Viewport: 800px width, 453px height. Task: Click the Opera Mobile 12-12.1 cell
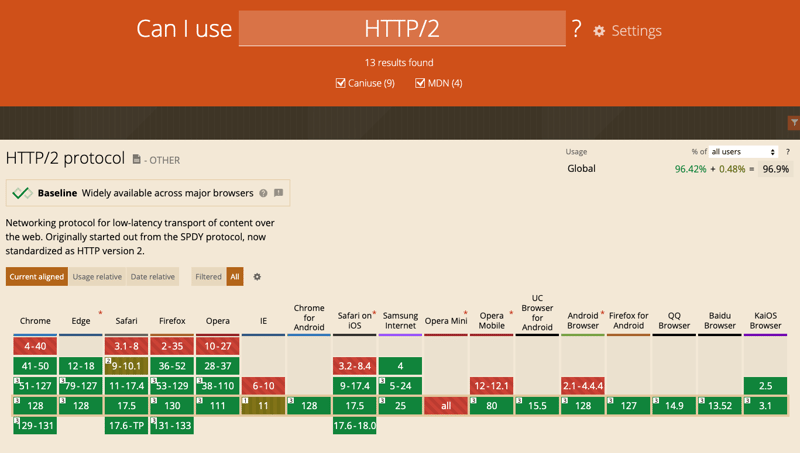(x=492, y=386)
